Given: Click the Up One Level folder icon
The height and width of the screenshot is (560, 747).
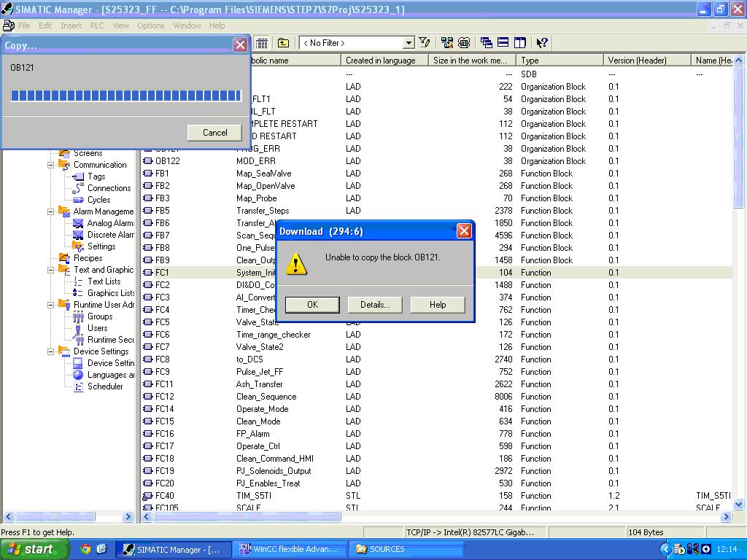Looking at the screenshot, I should coord(284,43).
